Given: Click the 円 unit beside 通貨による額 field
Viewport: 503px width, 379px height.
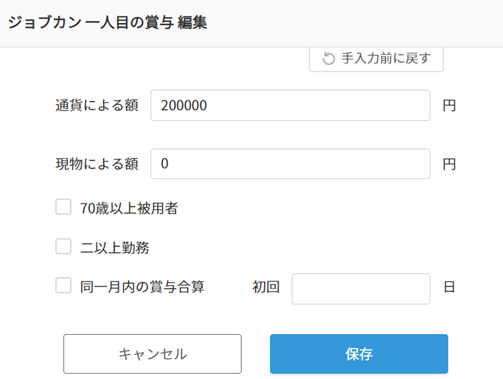Looking at the screenshot, I should click(449, 106).
